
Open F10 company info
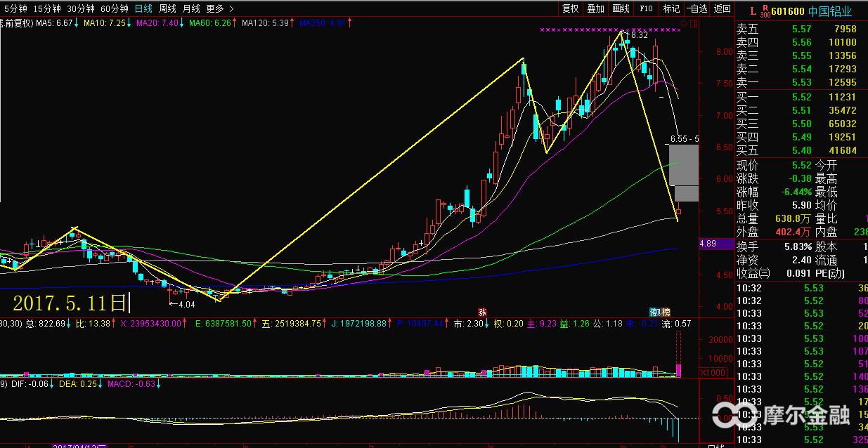tap(646, 8)
